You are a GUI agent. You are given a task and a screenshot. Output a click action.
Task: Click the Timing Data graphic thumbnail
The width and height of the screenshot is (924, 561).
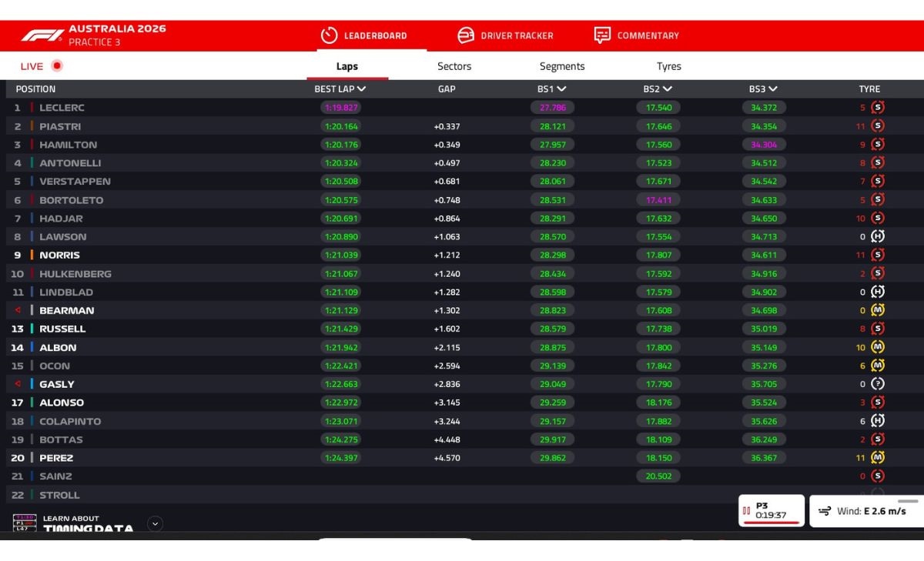click(x=25, y=523)
